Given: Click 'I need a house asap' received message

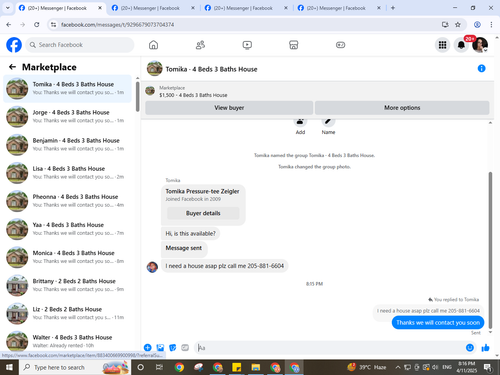Looking at the screenshot, I should (225, 266).
